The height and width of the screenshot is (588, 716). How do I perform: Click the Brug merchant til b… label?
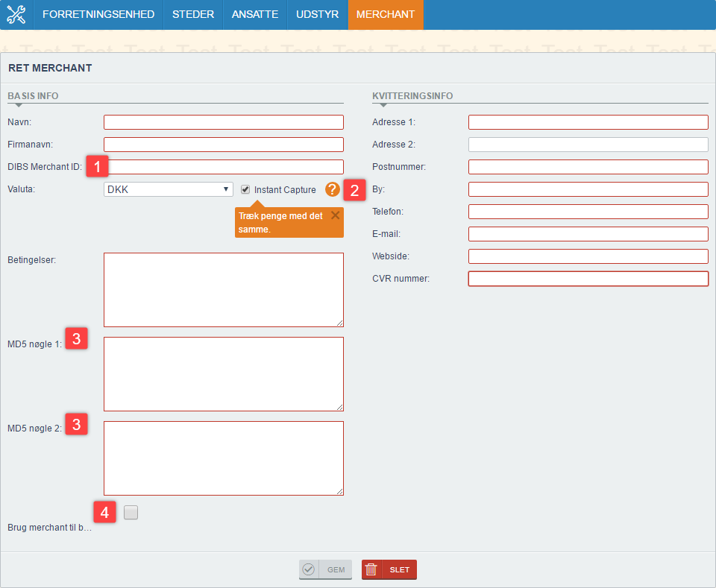click(49, 528)
